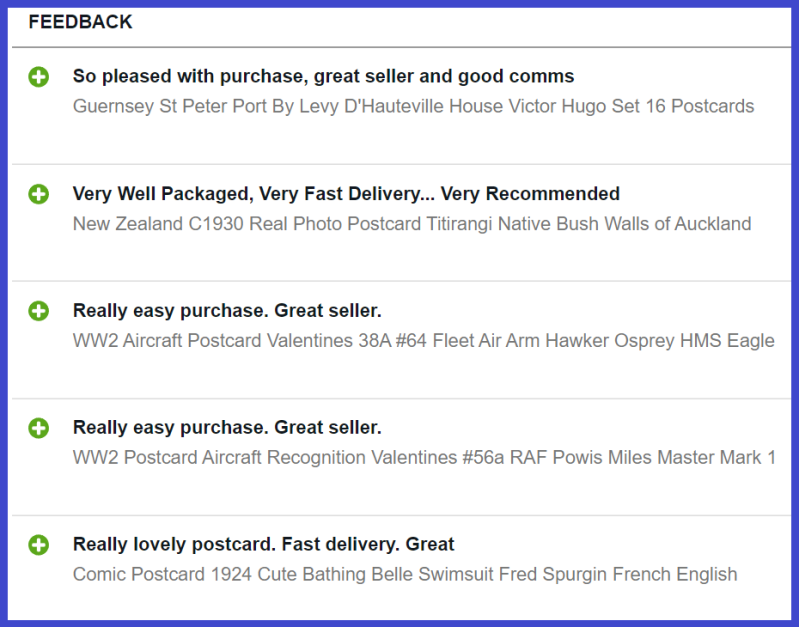799x627 pixels.
Task: Click the divider line below the New Zealand entry
Action: [400, 281]
